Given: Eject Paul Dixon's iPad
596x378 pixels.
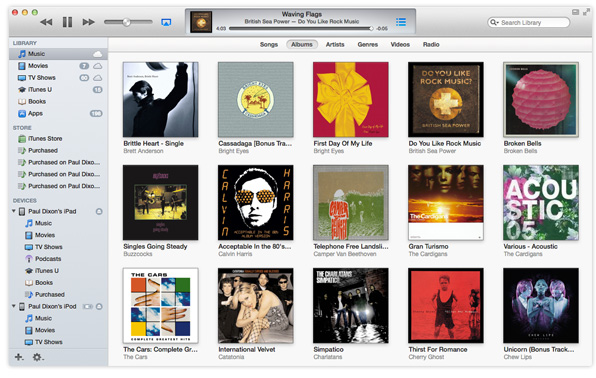Looking at the screenshot, I should point(99,211).
